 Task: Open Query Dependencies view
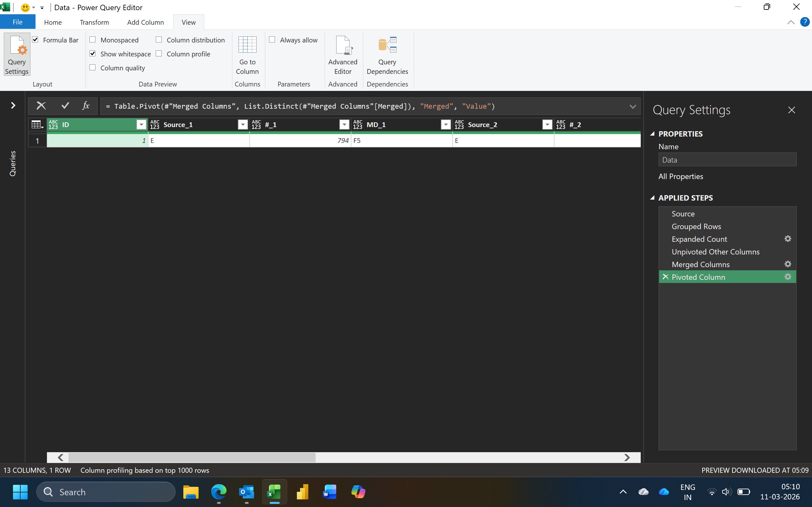(387, 55)
